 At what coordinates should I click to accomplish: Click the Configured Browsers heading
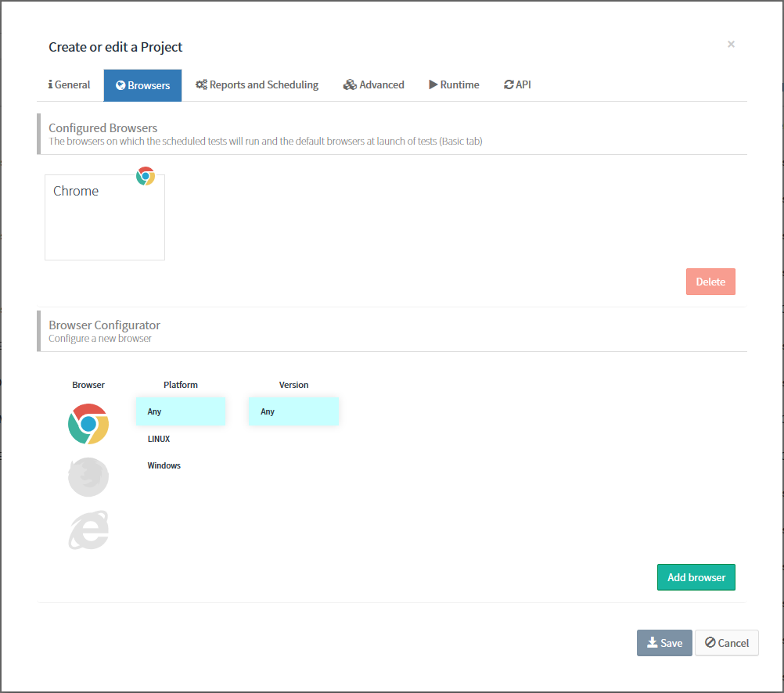click(x=103, y=128)
